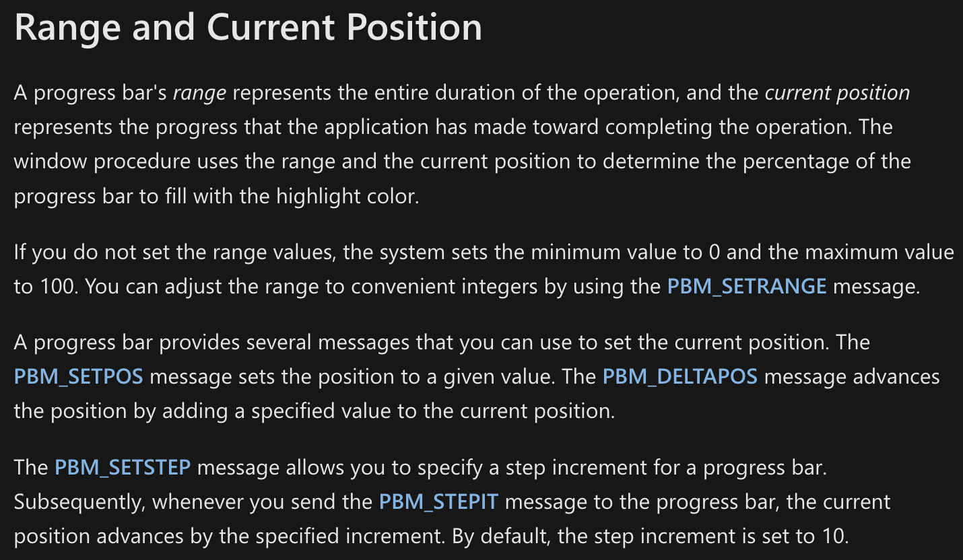Screen dimensions: 963x560
Task: Go to the PBM_STEPIT message link
Action: pos(438,501)
